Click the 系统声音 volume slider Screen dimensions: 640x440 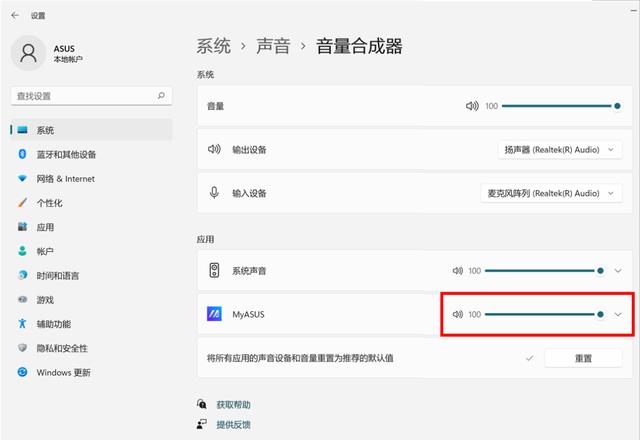[544, 271]
